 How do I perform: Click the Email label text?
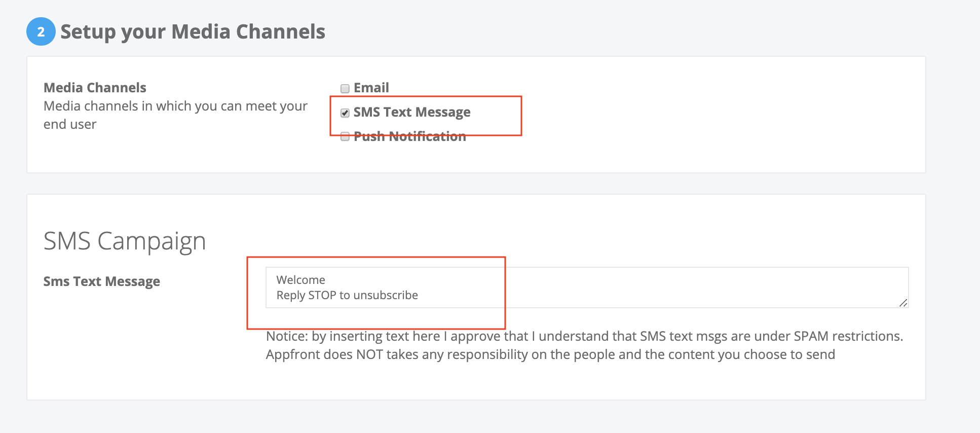pos(371,88)
